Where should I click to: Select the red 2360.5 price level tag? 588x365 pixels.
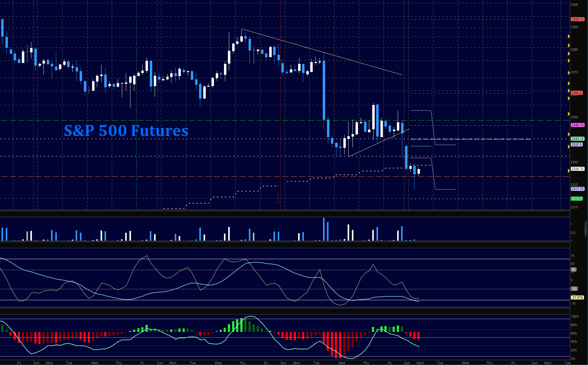click(576, 93)
